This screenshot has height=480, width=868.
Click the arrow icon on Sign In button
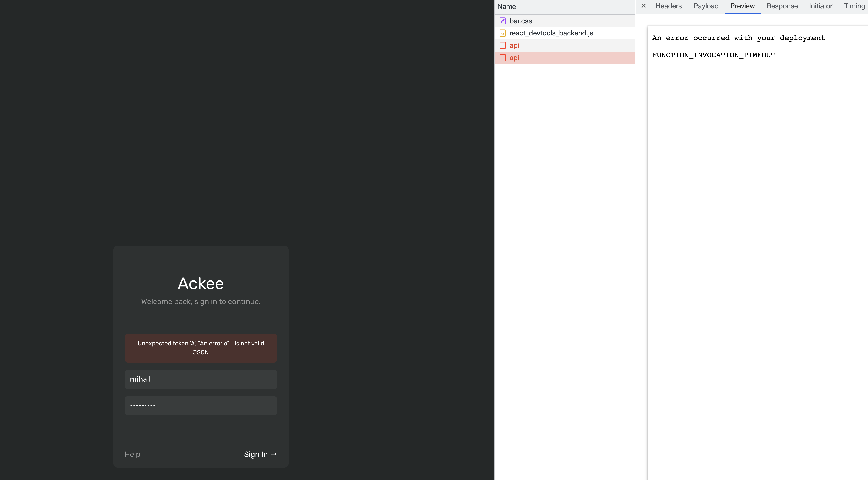pyautogui.click(x=274, y=454)
